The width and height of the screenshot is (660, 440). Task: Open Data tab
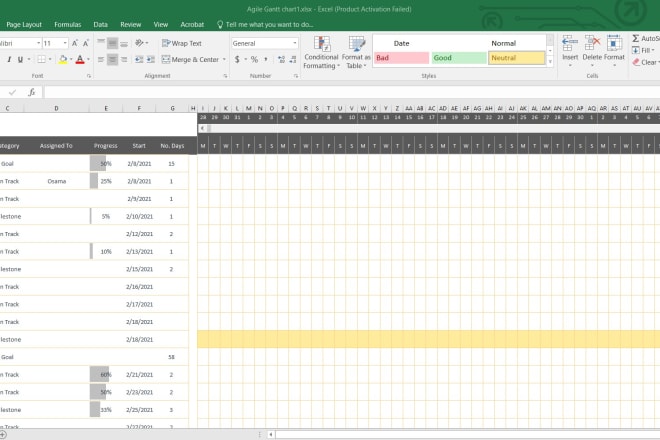pos(101,24)
